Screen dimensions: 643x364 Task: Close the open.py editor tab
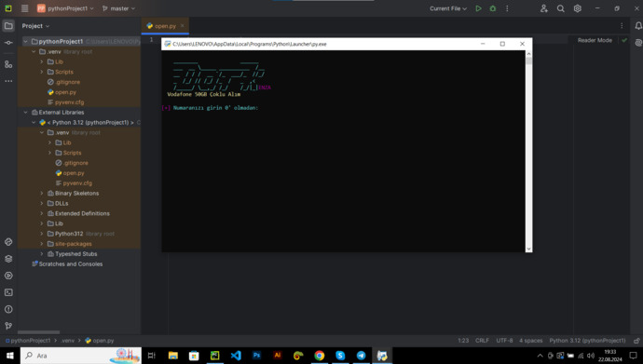(183, 26)
